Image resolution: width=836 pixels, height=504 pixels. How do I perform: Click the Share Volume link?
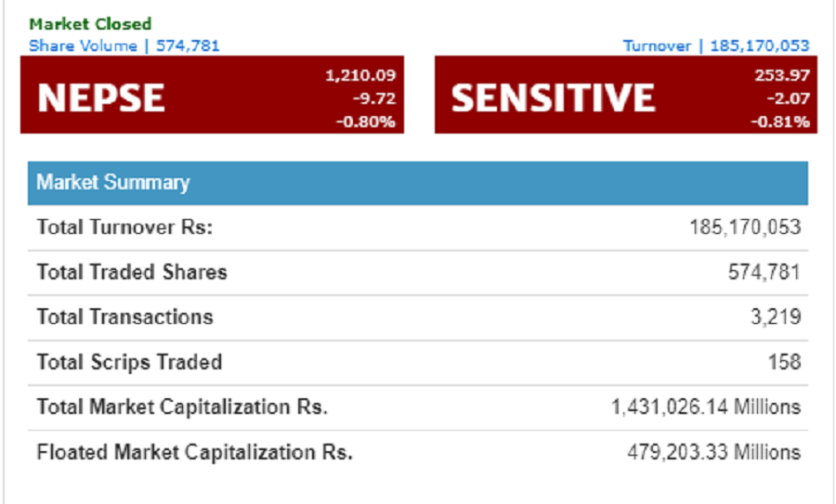(124, 45)
